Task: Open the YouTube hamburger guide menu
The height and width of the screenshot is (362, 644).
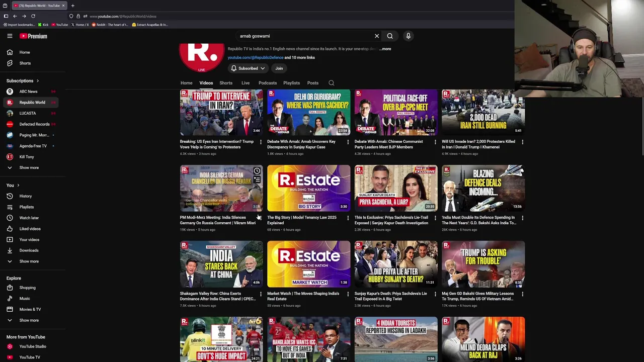Action: (10, 36)
